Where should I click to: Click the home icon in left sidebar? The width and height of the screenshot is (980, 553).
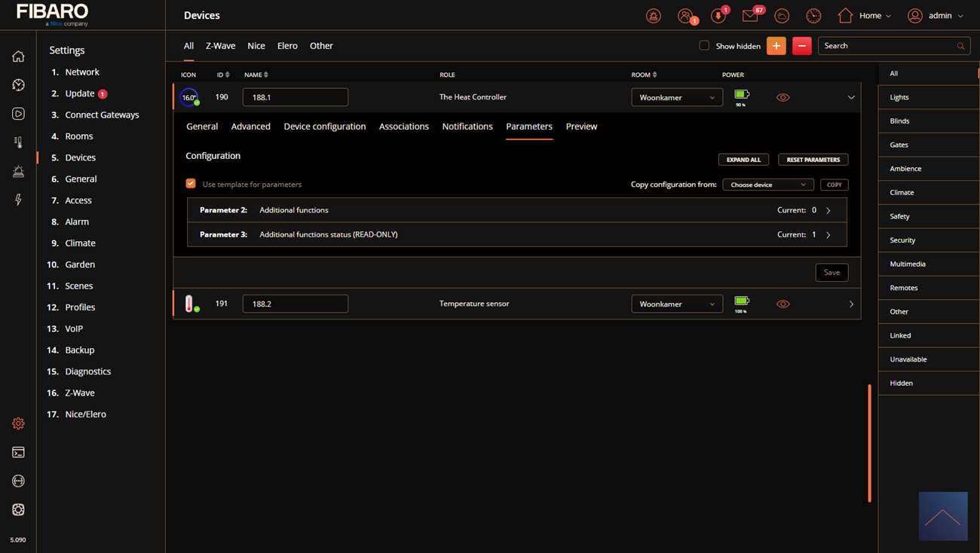(18, 57)
